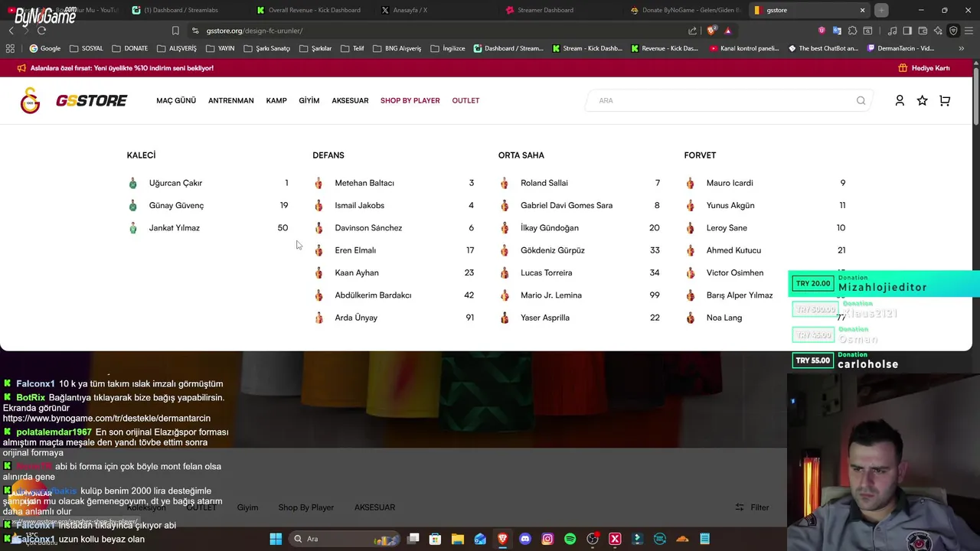Open the Brave Wallet icon

coord(923,31)
